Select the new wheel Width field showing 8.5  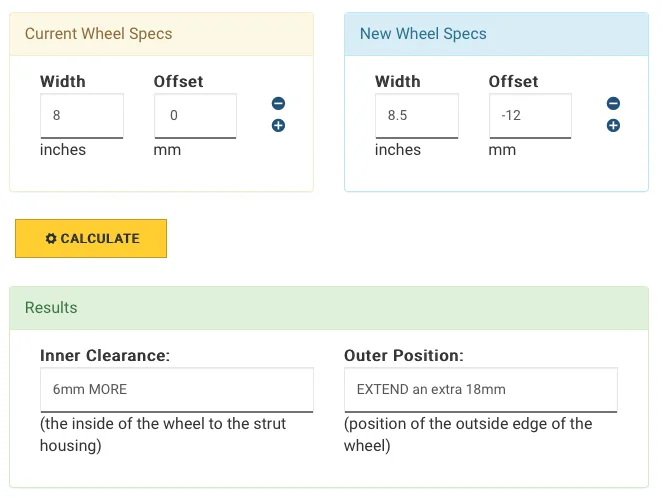417,116
